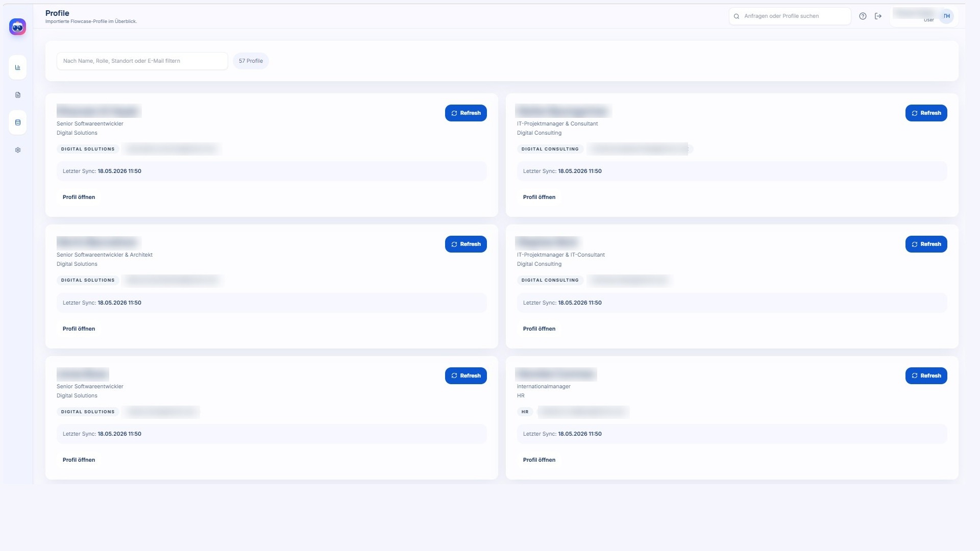This screenshot has width=980, height=551.
Task: Click 'Letzter Sync' row on IT-Projektmanager & Consultant card
Action: [731, 171]
